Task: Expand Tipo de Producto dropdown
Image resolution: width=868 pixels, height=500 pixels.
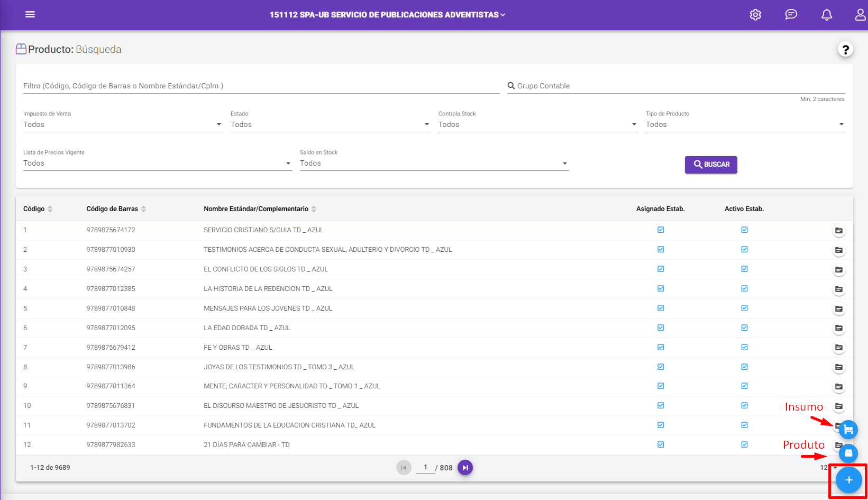Action: coord(745,125)
